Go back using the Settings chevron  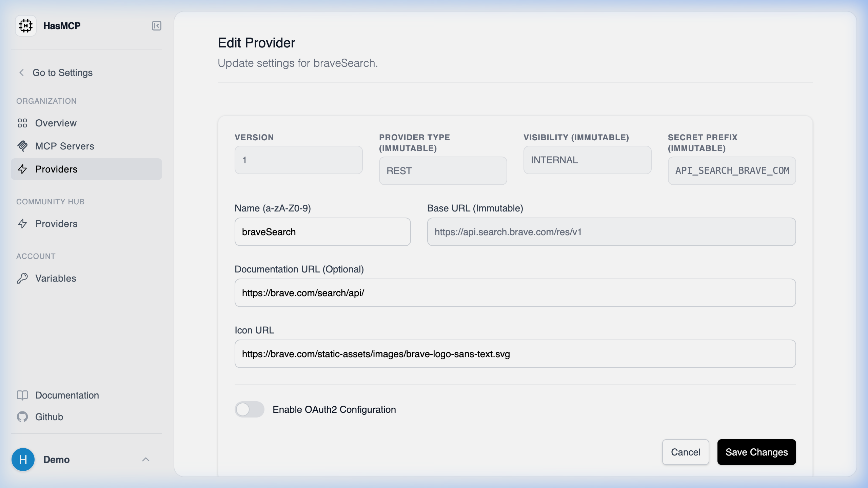(22, 72)
